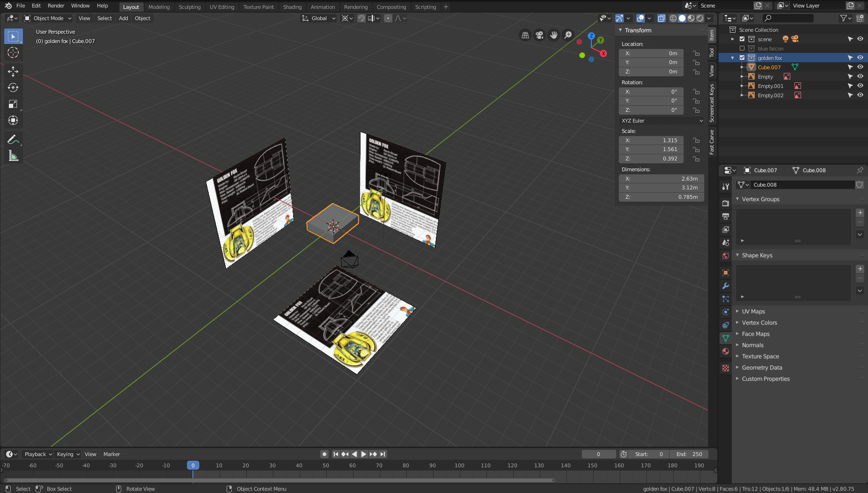
Task: Switch to the Modeling workspace tab
Action: pos(159,7)
